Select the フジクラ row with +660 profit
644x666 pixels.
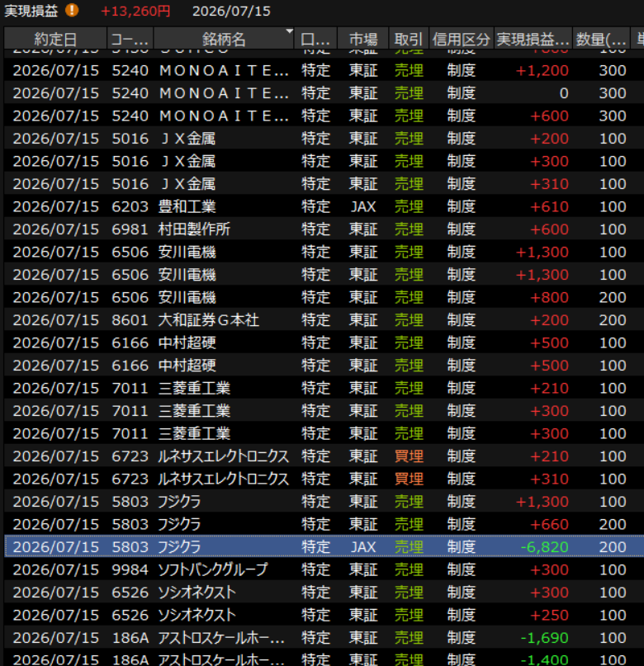(x=324, y=524)
